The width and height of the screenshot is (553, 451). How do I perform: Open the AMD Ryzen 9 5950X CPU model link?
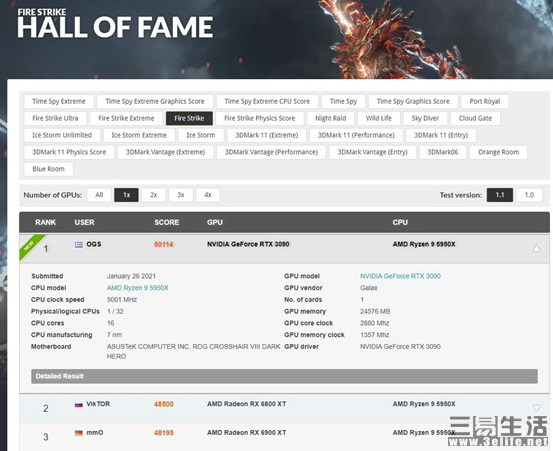pos(138,288)
